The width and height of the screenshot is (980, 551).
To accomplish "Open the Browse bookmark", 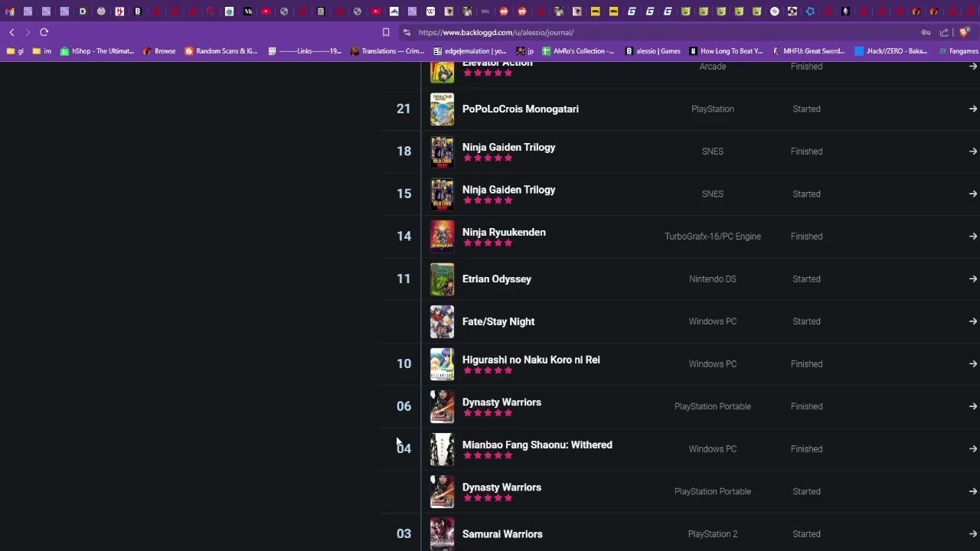I will tap(158, 51).
